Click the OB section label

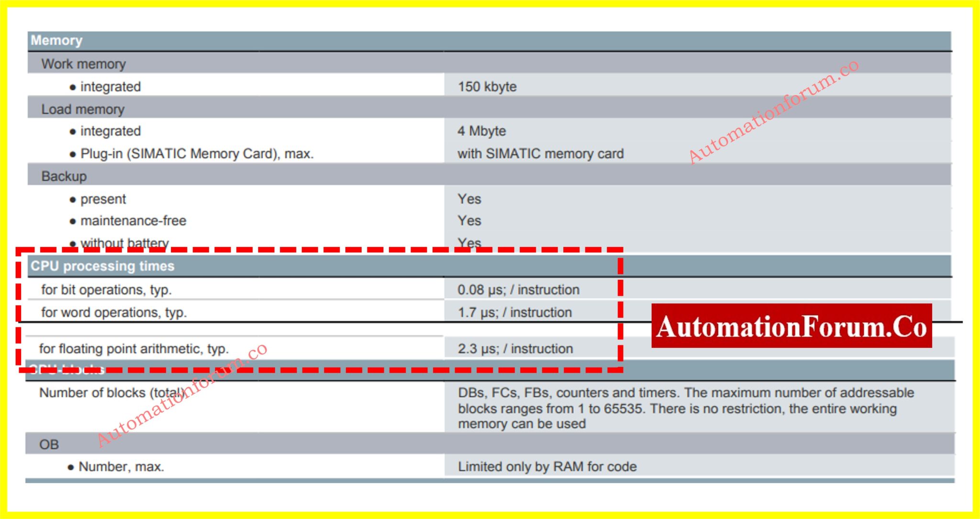(x=49, y=443)
